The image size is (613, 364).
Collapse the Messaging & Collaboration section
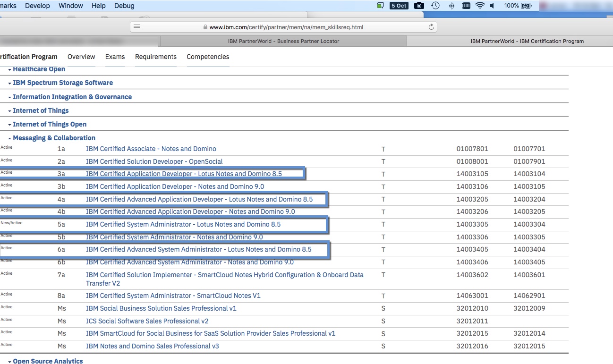point(54,138)
